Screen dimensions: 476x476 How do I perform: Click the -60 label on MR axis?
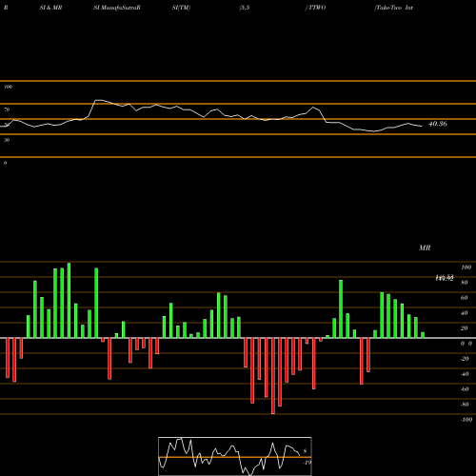(465, 389)
